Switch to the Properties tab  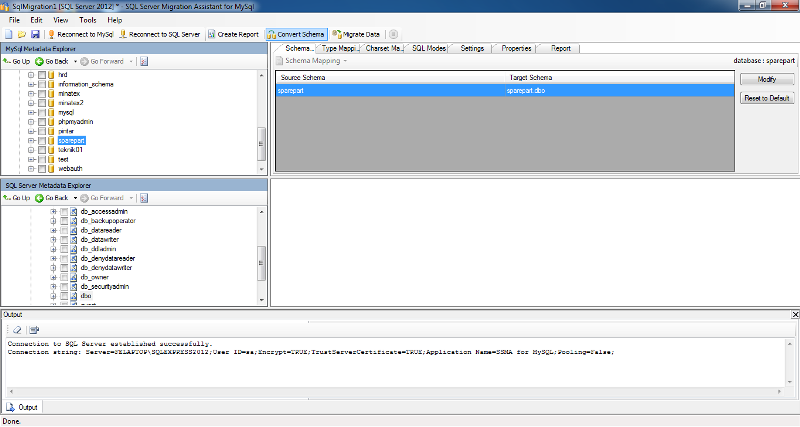click(x=516, y=48)
